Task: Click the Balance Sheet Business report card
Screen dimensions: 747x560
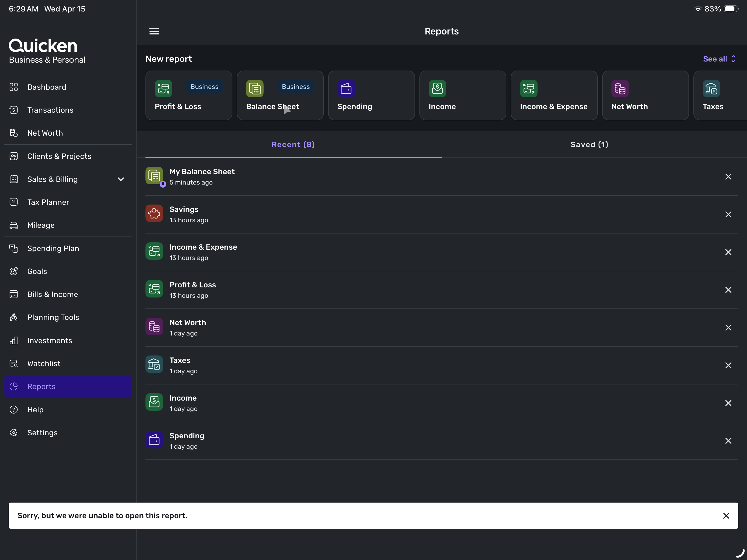Action: [280, 95]
